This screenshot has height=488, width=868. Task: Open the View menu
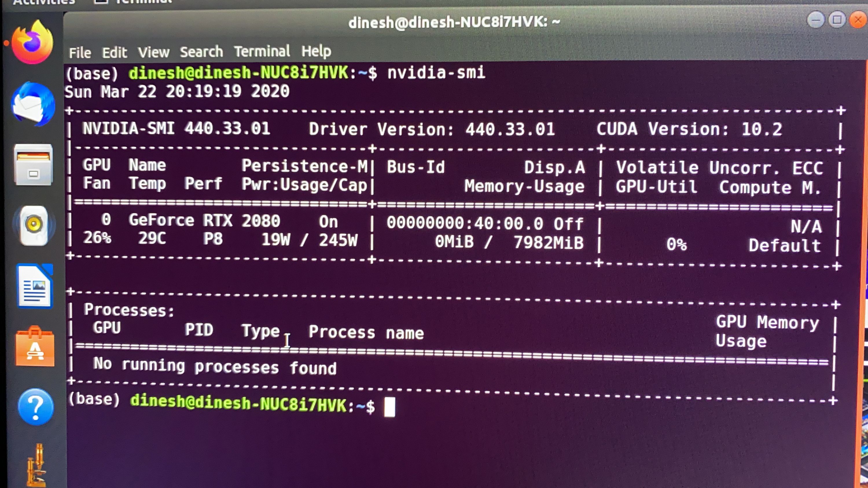(154, 52)
